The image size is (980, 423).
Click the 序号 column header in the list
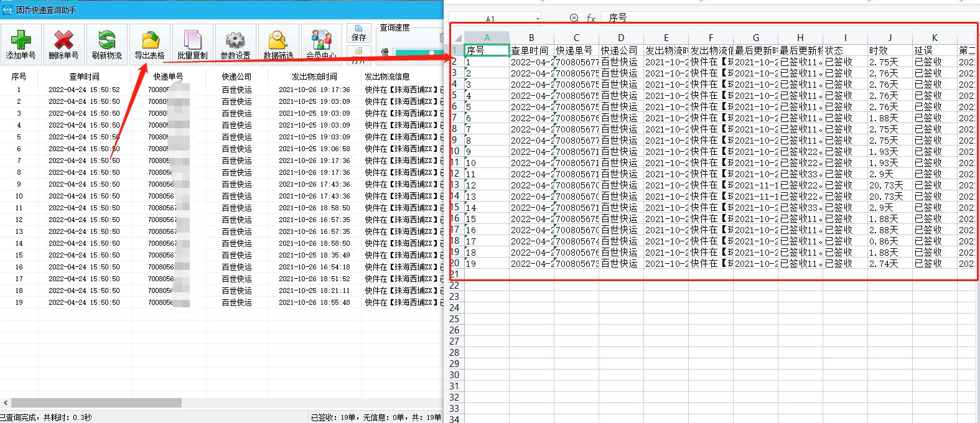(x=19, y=77)
